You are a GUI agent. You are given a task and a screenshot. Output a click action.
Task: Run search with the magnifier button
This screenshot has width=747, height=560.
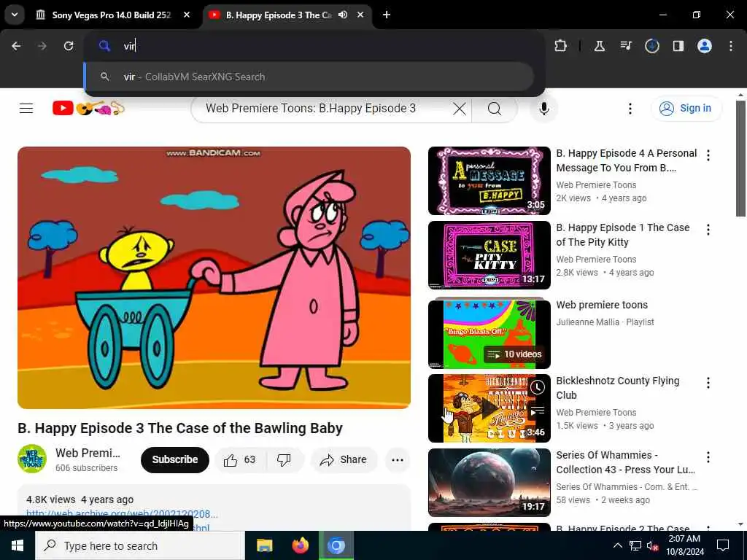click(495, 109)
